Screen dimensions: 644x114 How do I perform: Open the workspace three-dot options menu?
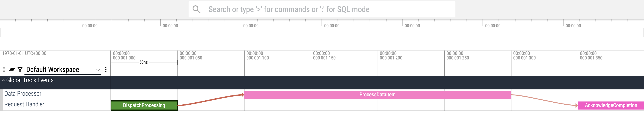click(106, 70)
